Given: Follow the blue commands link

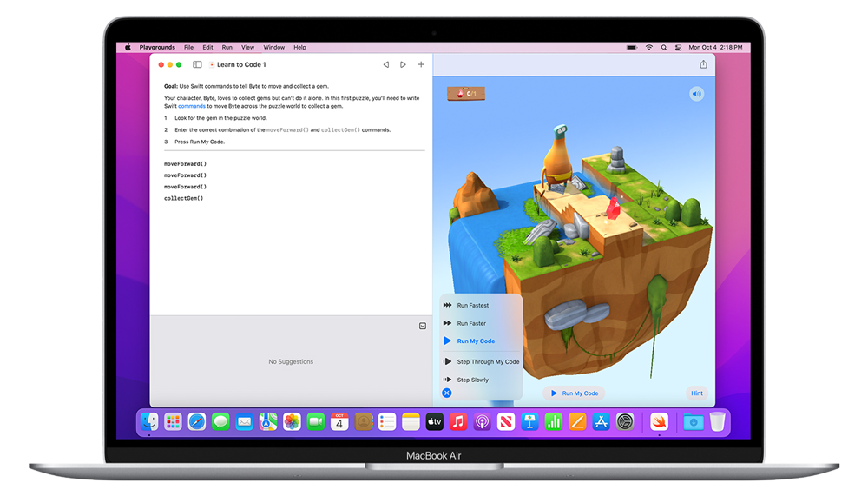Looking at the screenshot, I should [192, 106].
